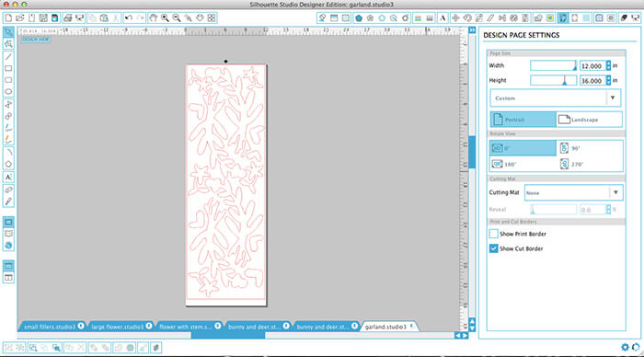Click the Width value stepper arrows
644x357 pixels.
pyautogui.click(x=609, y=65)
